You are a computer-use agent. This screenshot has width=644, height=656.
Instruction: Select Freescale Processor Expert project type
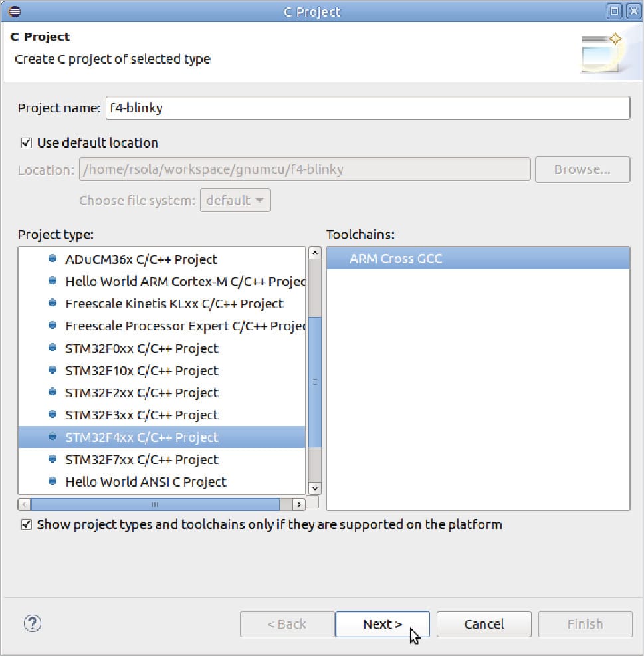162,326
